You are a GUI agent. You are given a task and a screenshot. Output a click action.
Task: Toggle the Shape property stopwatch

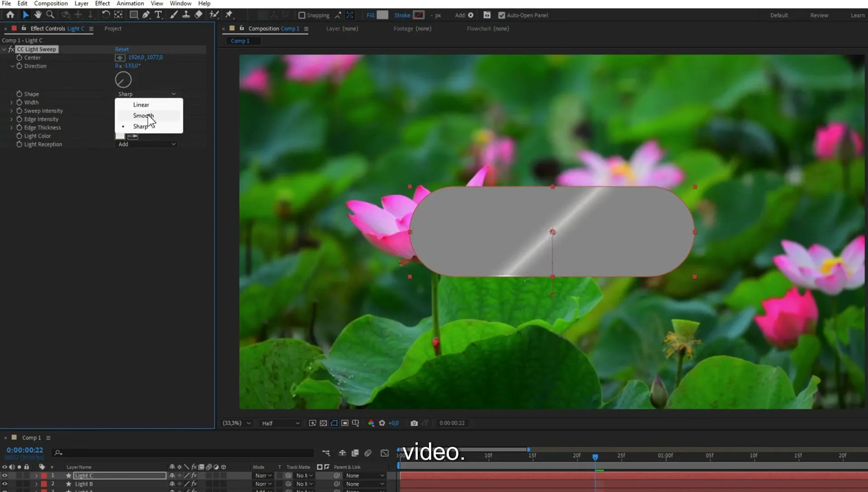tap(19, 94)
